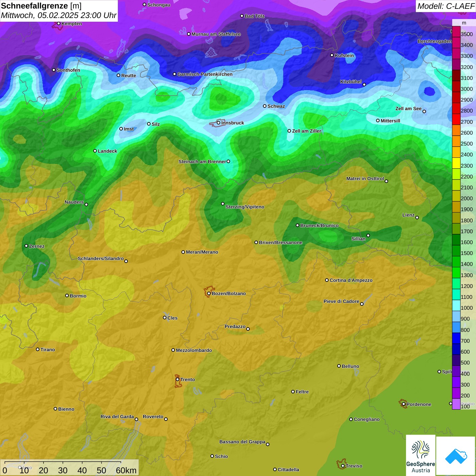Click the "Zell am See" label

point(408,108)
